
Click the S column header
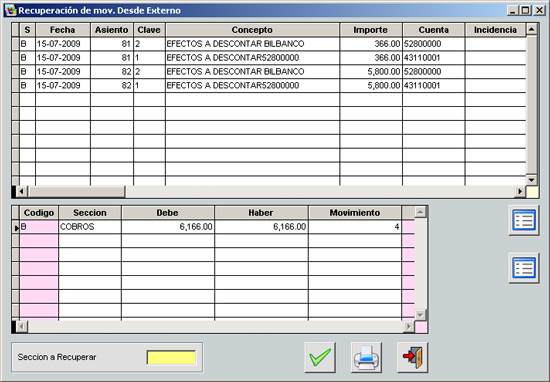27,30
